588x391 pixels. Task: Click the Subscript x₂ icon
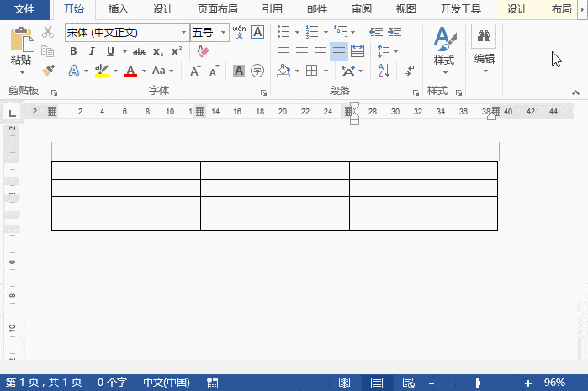[158, 51]
